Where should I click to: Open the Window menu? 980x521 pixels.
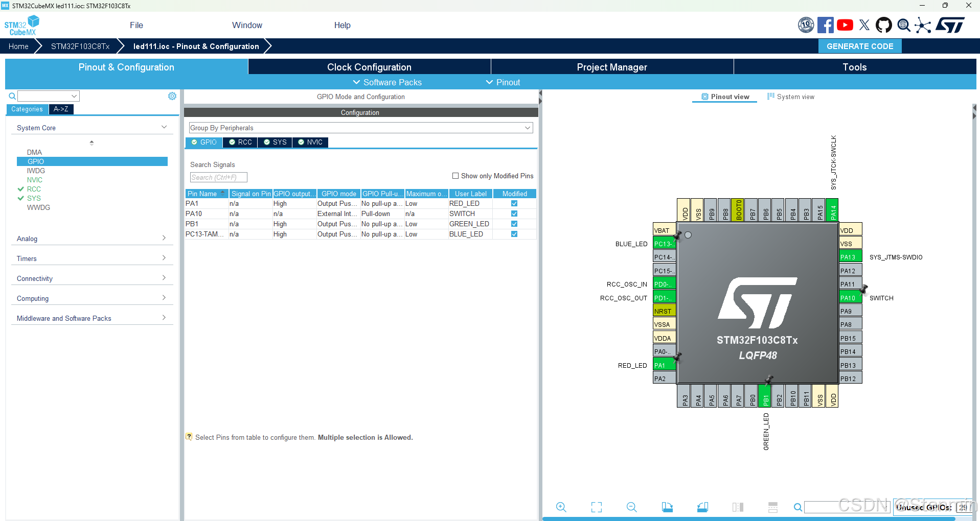[247, 25]
